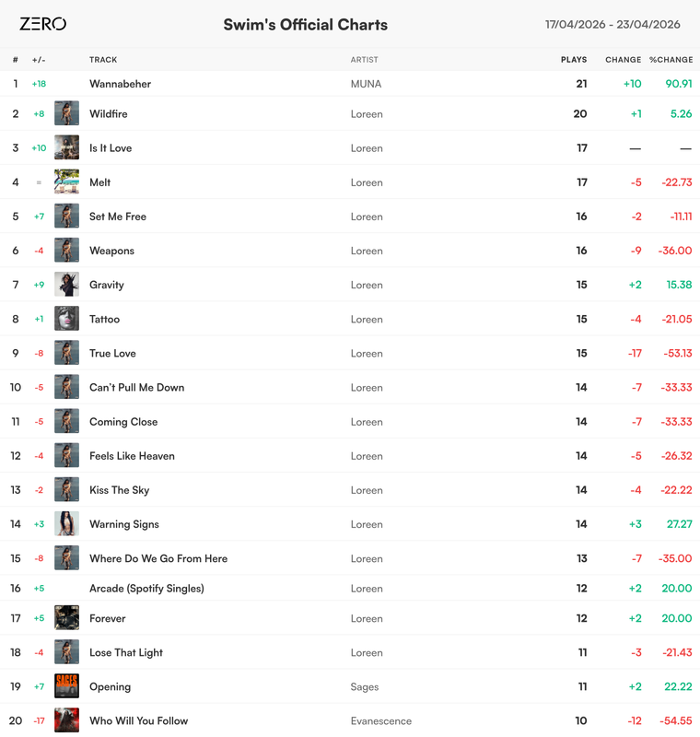This screenshot has width=700, height=737.
Task: Sort by the PLAYS column header
Action: pyautogui.click(x=574, y=60)
